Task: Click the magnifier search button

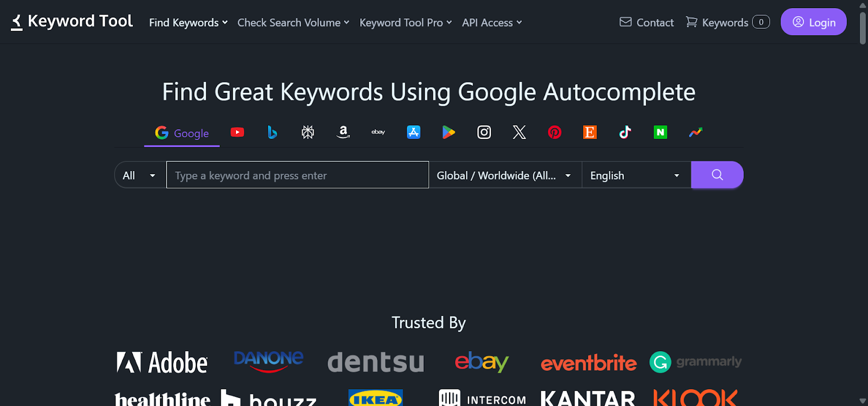Action: pyautogui.click(x=717, y=175)
